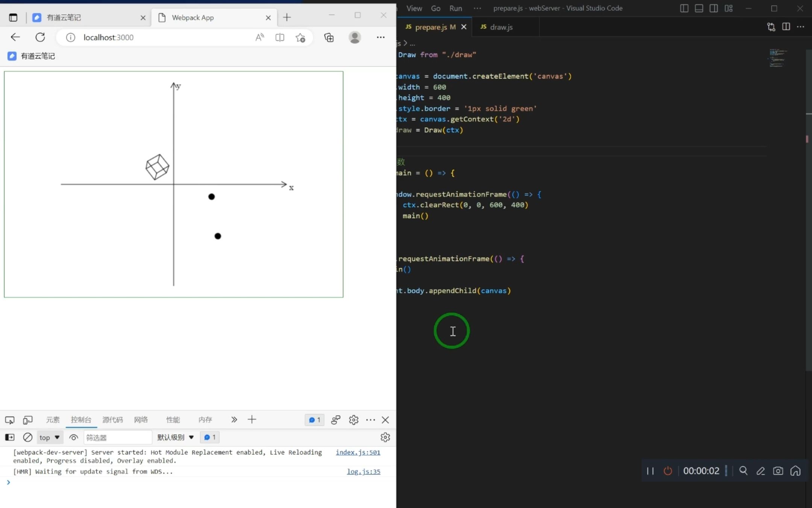Open the index.js:501 source link
This screenshot has height=508, width=812.
tap(358, 452)
